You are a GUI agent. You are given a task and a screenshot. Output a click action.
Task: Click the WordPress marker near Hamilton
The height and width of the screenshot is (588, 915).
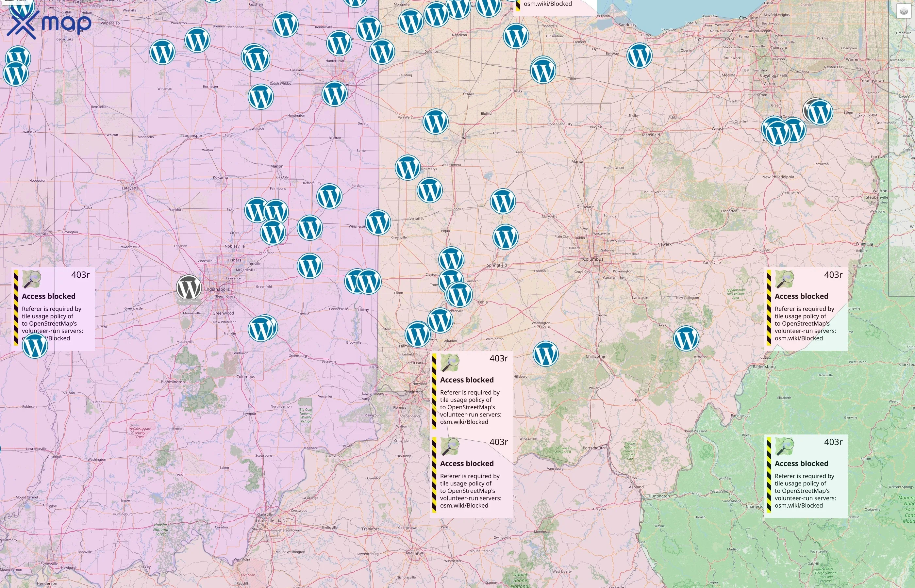point(418,335)
